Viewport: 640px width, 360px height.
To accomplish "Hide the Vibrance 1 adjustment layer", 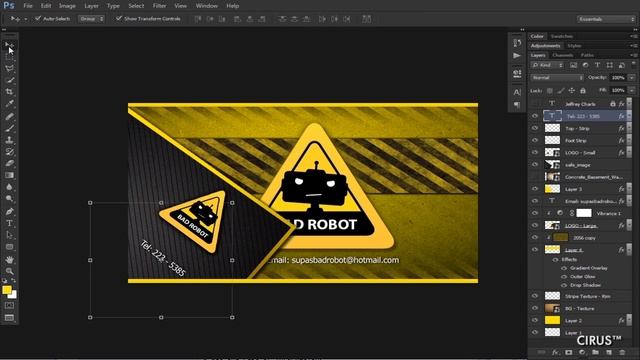I will coord(535,213).
